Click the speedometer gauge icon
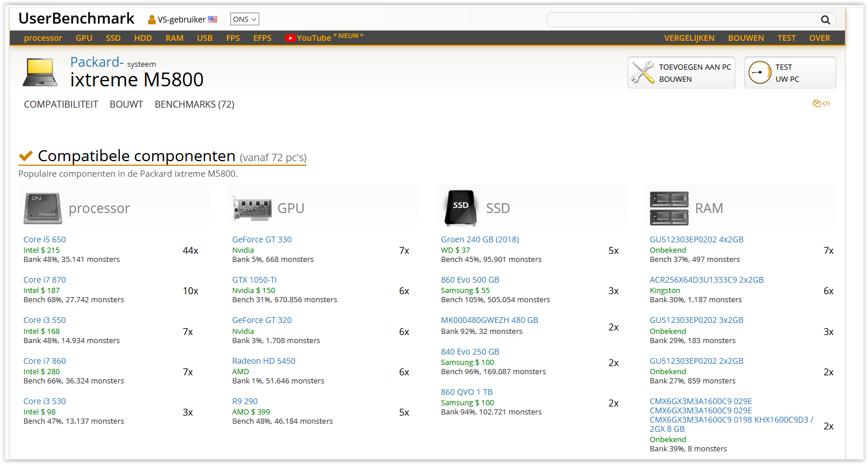Viewport: 868px width, 464px height. [x=760, y=73]
